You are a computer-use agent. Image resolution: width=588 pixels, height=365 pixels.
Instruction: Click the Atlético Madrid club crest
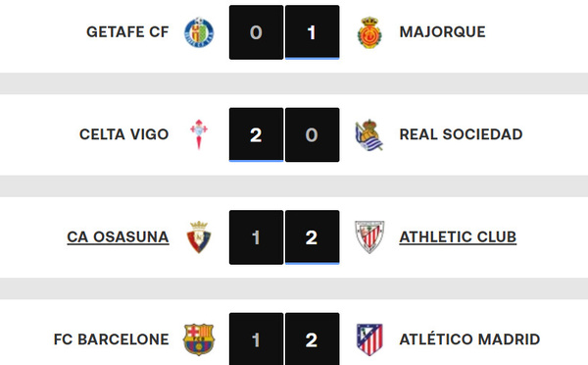[369, 339]
